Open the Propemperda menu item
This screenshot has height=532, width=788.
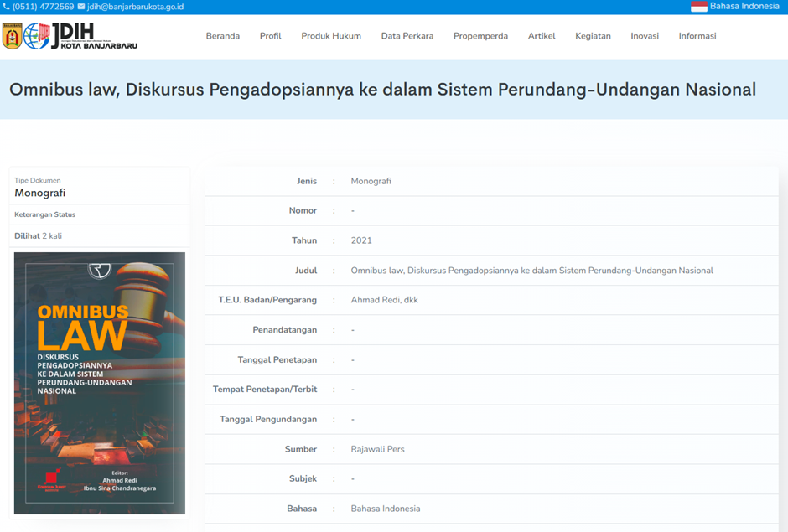click(480, 36)
